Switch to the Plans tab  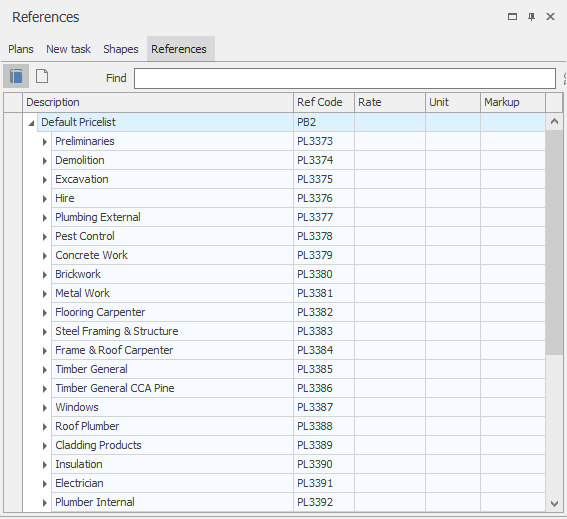21,49
